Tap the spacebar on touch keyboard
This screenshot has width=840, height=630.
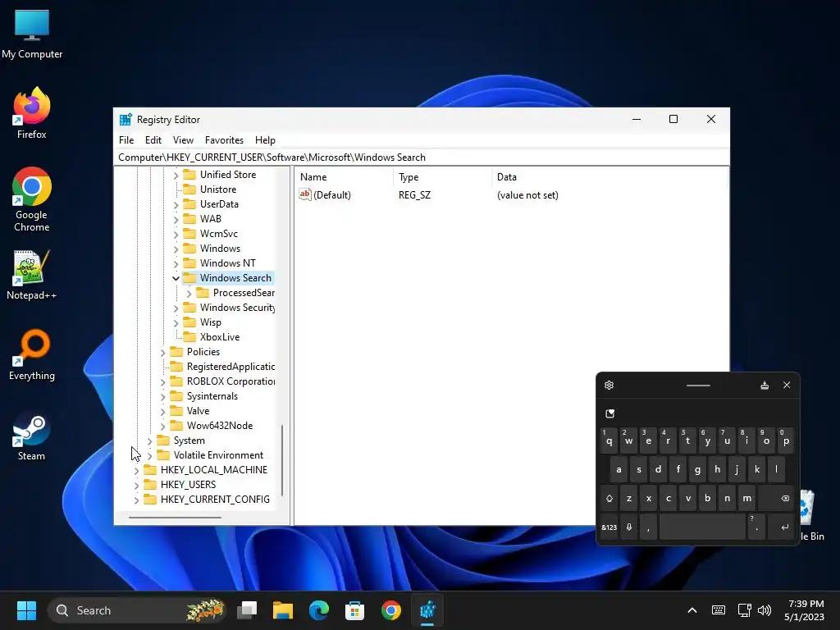(702, 527)
